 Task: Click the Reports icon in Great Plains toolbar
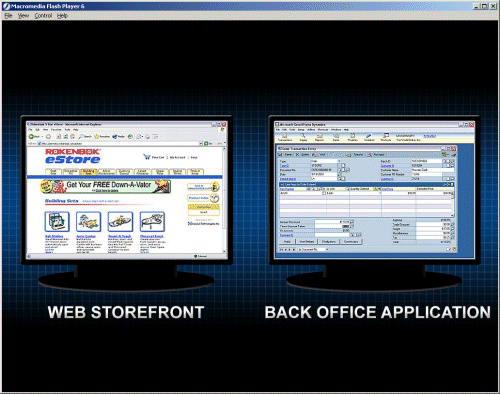click(x=319, y=136)
